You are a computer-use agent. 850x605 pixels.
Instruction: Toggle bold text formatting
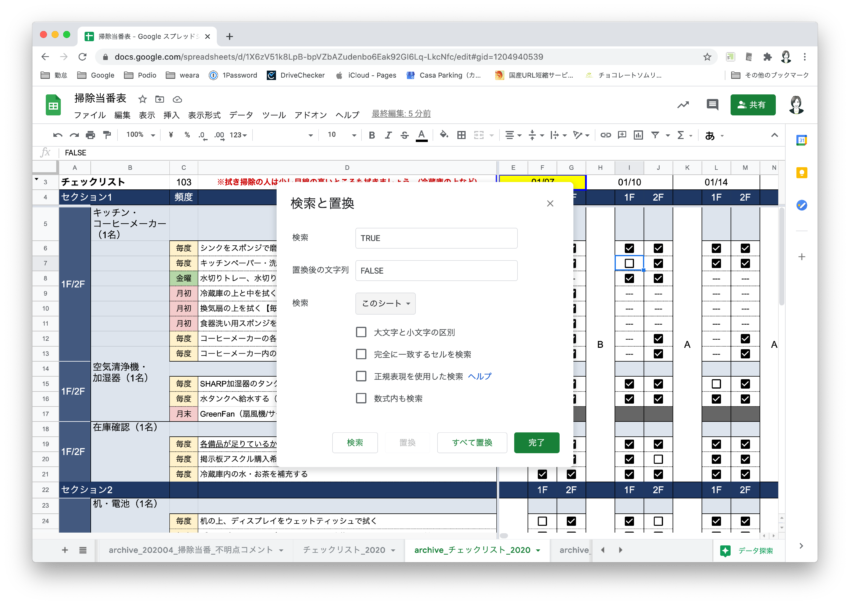pyautogui.click(x=372, y=135)
